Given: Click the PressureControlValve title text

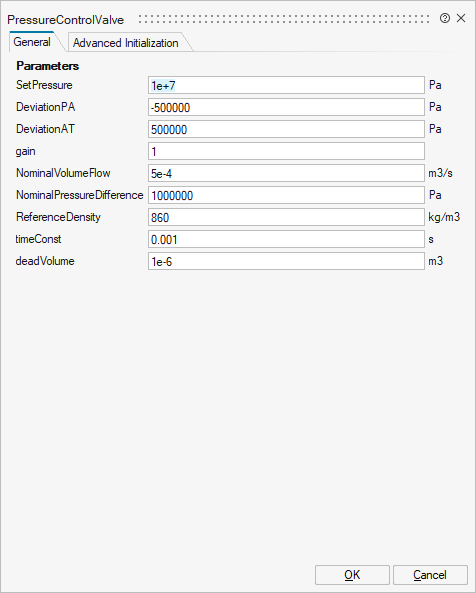Looking at the screenshot, I should point(65,20).
